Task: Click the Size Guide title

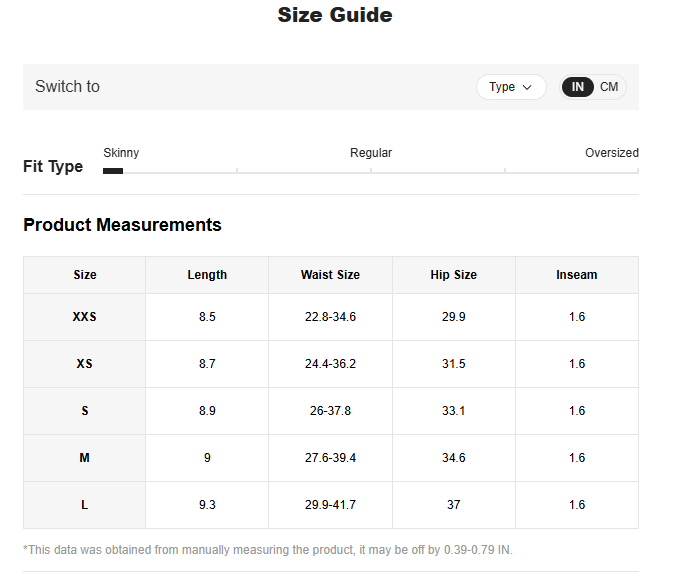Action: [x=335, y=15]
